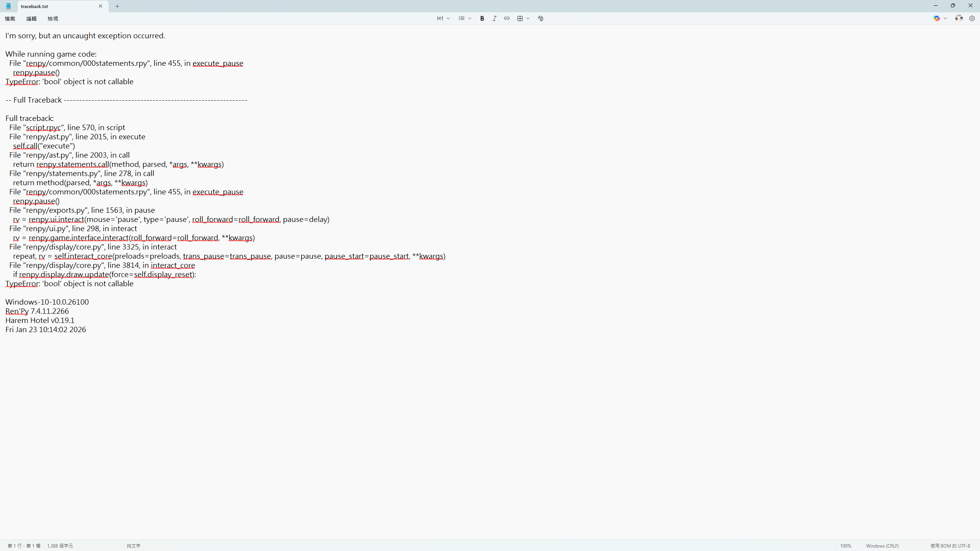Open the 編輯 menu
This screenshot has width=980, height=551.
(31, 19)
